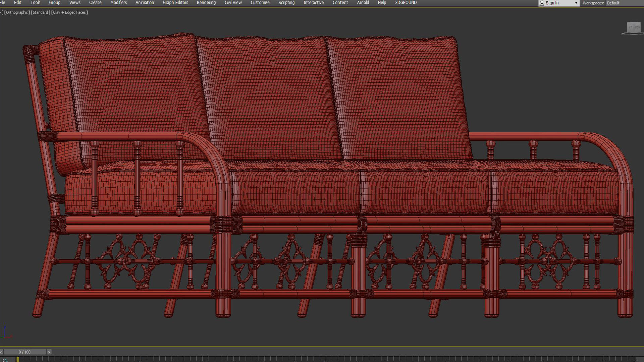Open the 3DGROUND menu
This screenshot has width=644, height=362.
(406, 3)
